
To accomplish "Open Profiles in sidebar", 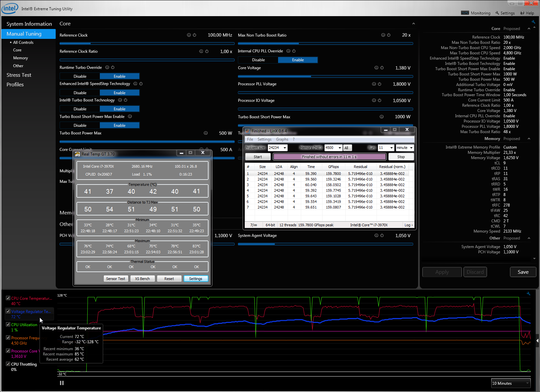I will point(15,85).
